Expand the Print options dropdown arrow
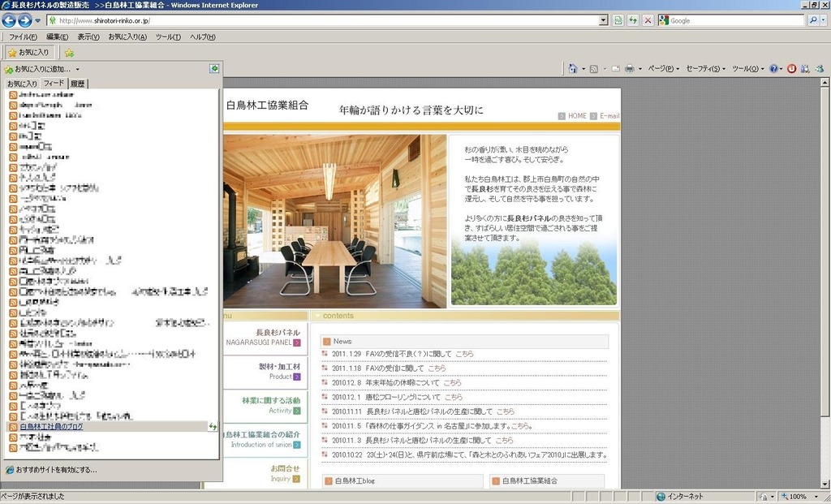The width and height of the screenshot is (831, 504). 640,69
